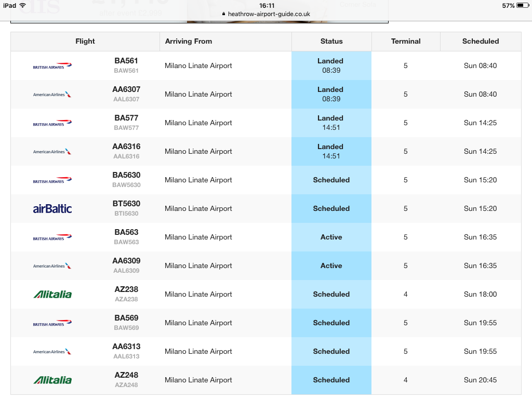Tap Active status for AA6309
The image size is (532, 399).
click(331, 265)
